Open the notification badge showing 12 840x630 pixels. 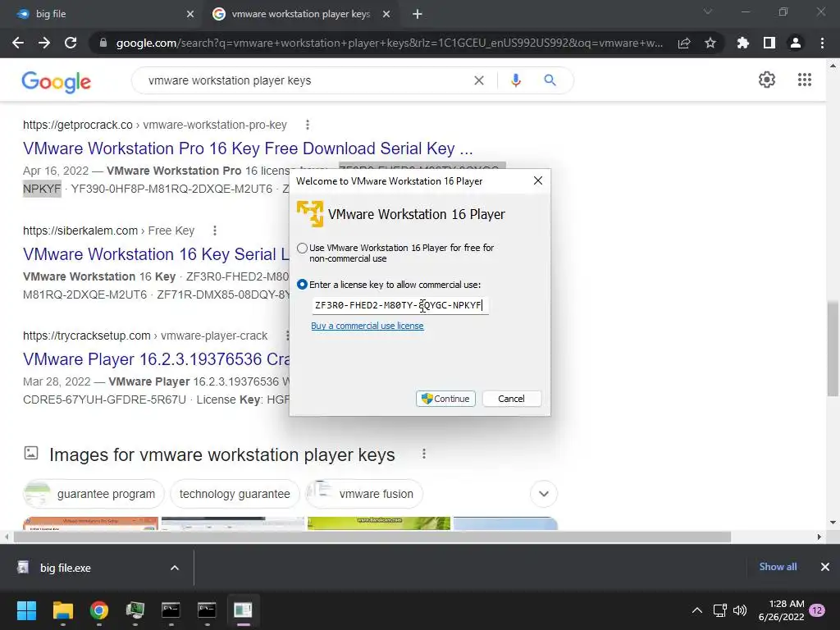[817, 610]
